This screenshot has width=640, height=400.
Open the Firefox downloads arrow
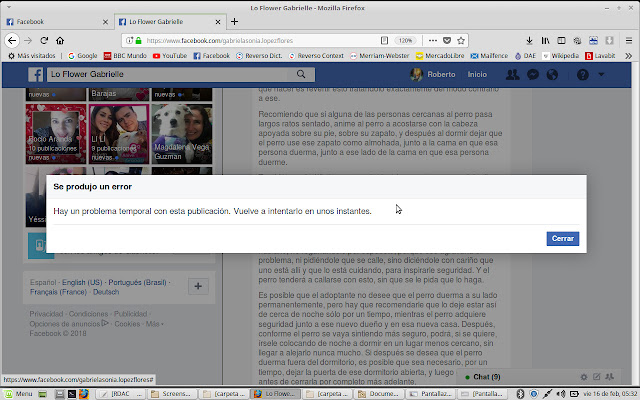click(529, 40)
